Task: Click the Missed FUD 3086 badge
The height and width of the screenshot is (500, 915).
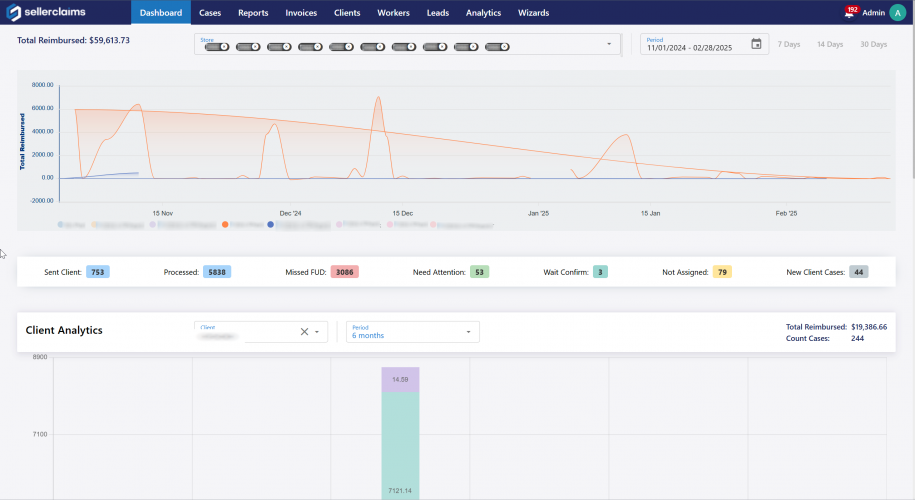Action: pos(344,272)
